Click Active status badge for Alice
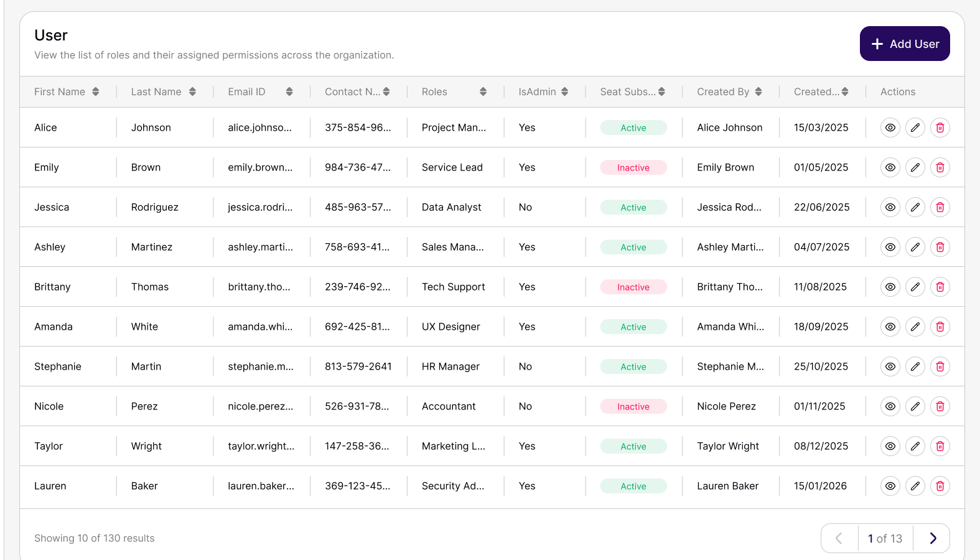This screenshot has height=560, width=980. tap(633, 128)
